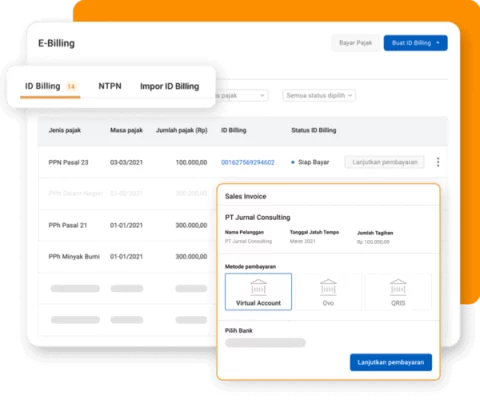Switch to the ID Billing tab
480x400 pixels.
pyautogui.click(x=43, y=86)
